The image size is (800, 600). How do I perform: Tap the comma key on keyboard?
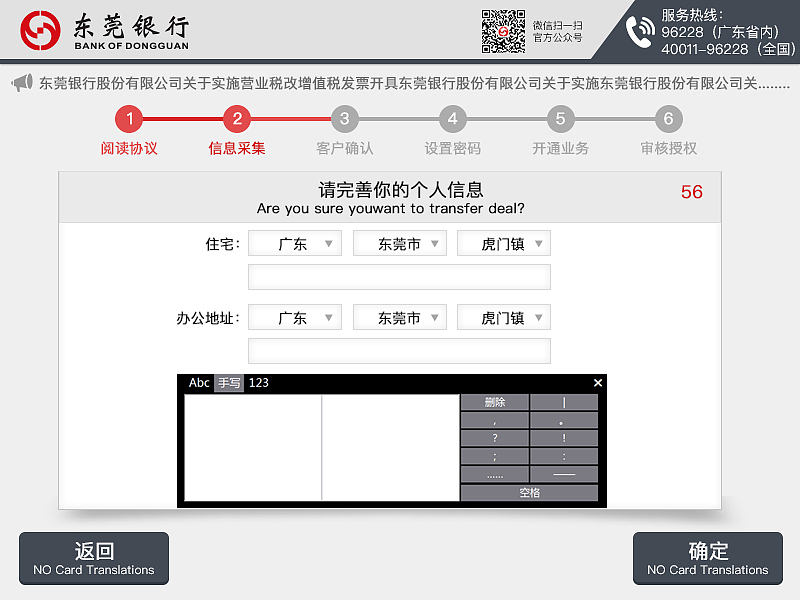coord(496,420)
